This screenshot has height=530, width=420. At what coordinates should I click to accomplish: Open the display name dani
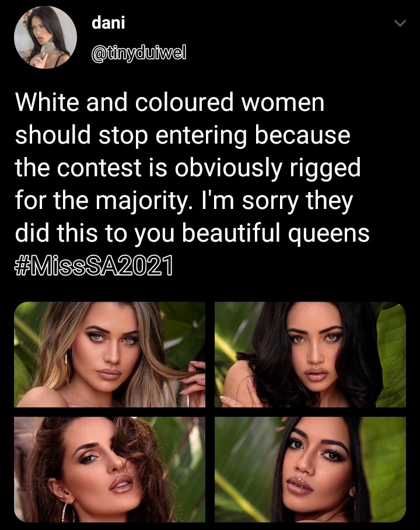(x=108, y=23)
